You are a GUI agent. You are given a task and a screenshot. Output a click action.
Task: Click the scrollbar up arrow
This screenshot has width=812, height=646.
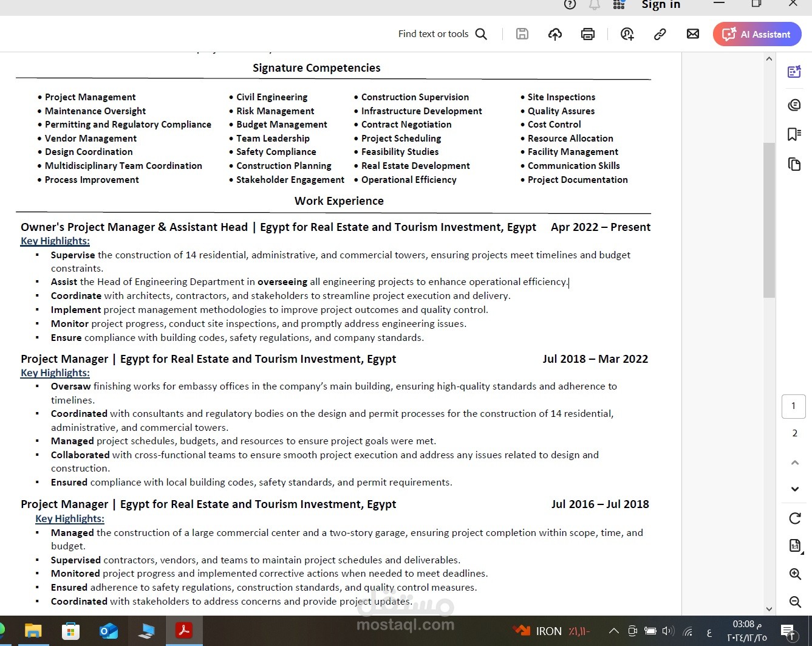(x=769, y=59)
